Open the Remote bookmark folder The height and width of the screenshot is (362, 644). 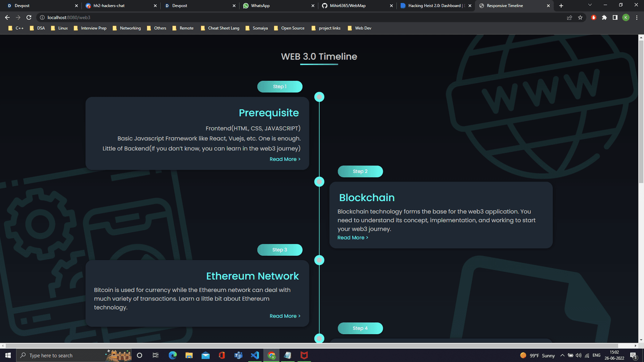[x=183, y=28]
